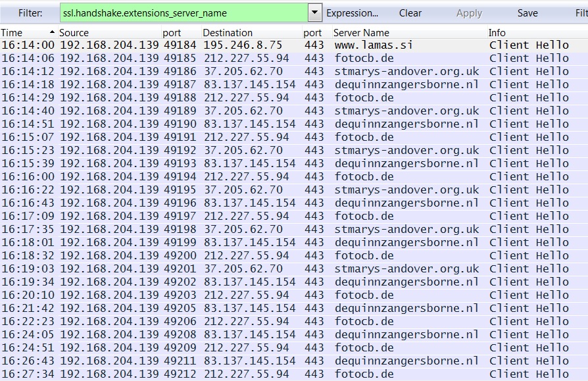Viewport: 588px width, 381px height.
Task: Select the 16:24:51 fotocb.de packet
Action: click(263, 348)
